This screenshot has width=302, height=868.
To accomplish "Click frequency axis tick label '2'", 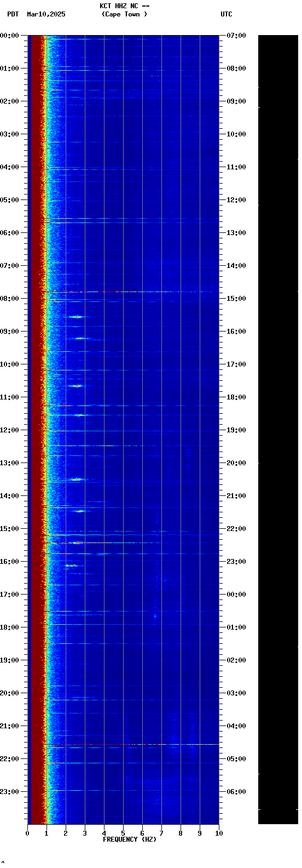I will (66, 833).
